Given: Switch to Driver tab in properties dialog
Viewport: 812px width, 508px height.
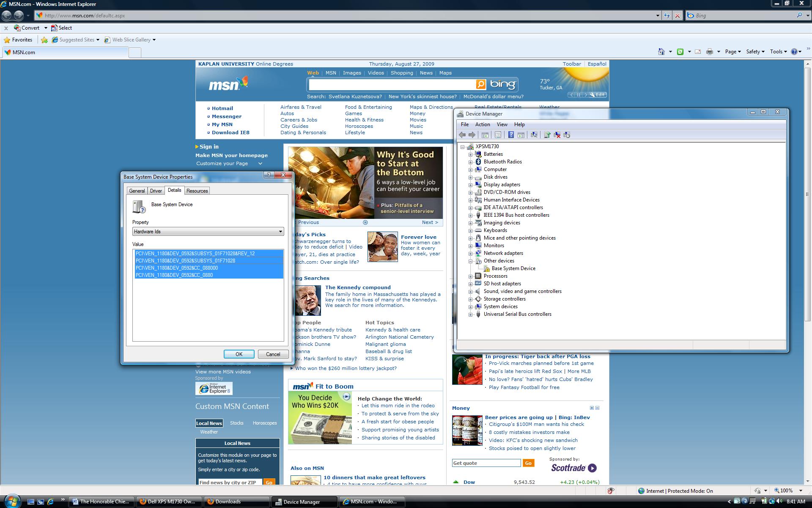Looking at the screenshot, I should point(156,191).
